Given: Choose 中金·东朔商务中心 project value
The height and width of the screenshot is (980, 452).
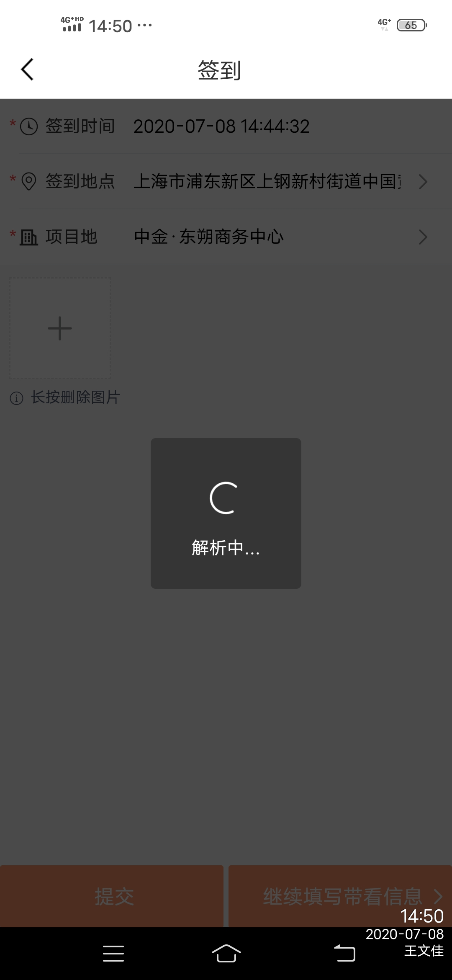Looking at the screenshot, I should click(x=209, y=237).
